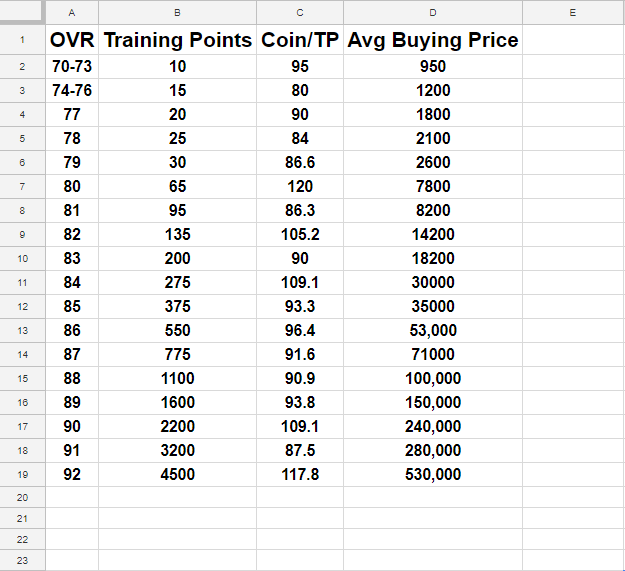Select the cell containing "70-73"
Image resolution: width=625 pixels, height=571 pixels.
72,67
